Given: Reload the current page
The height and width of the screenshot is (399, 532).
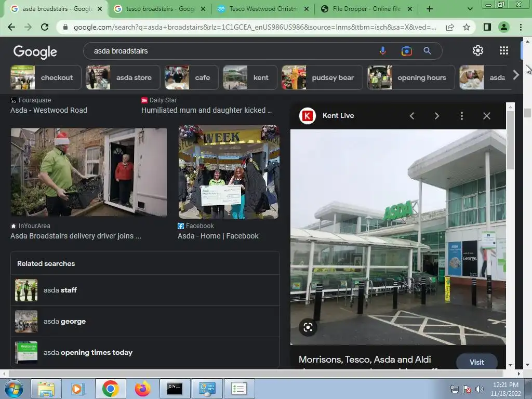Looking at the screenshot, I should point(45,27).
